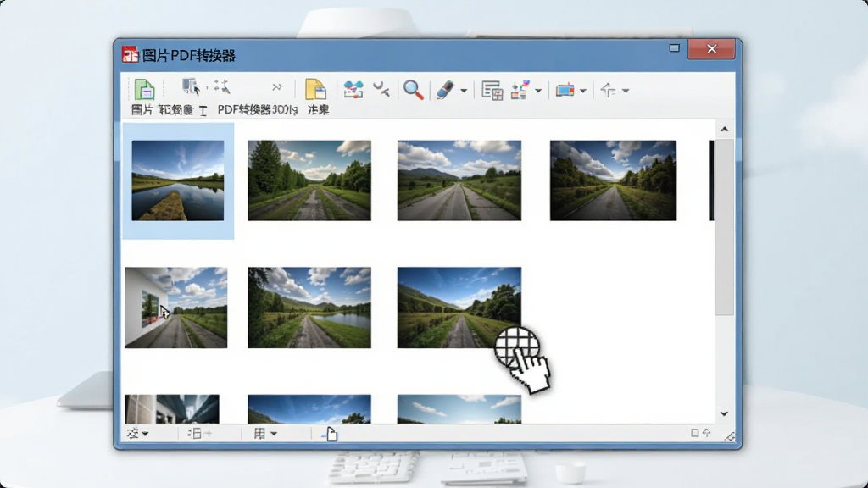Screen dimensions: 868x488
Task: Click the PDF转换器 toolbar label
Action: tap(244, 109)
